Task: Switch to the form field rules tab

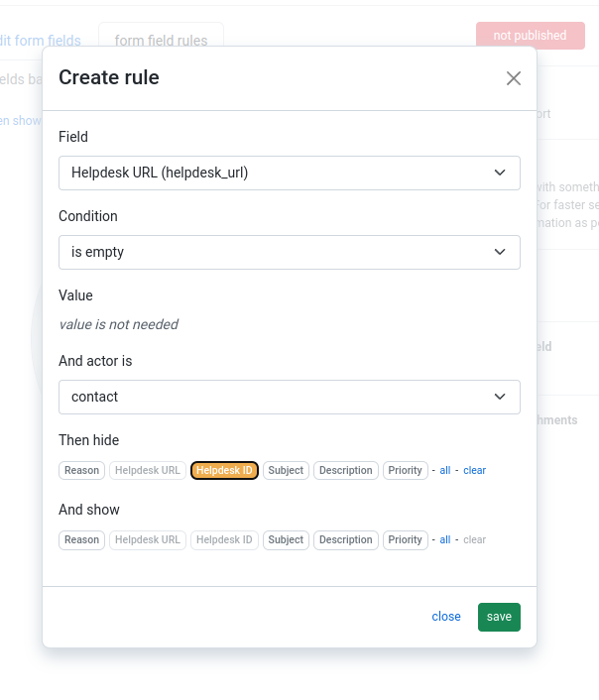Action: (x=161, y=41)
